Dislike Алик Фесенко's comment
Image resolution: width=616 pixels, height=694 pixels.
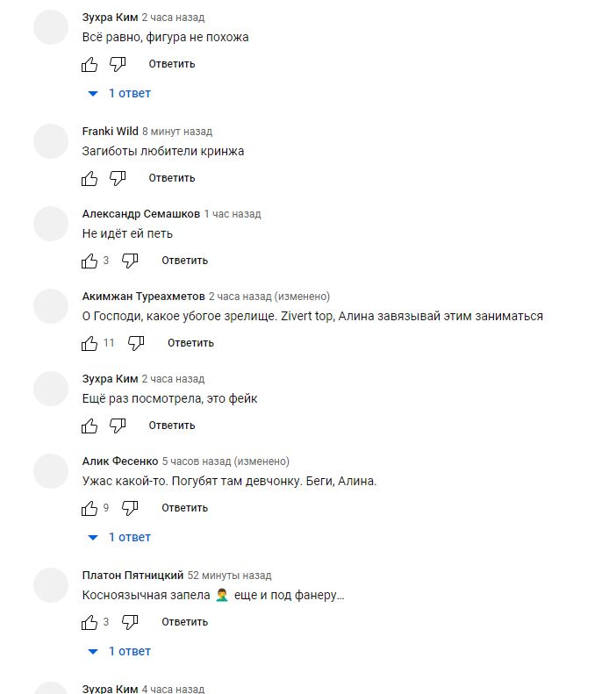tap(130, 508)
